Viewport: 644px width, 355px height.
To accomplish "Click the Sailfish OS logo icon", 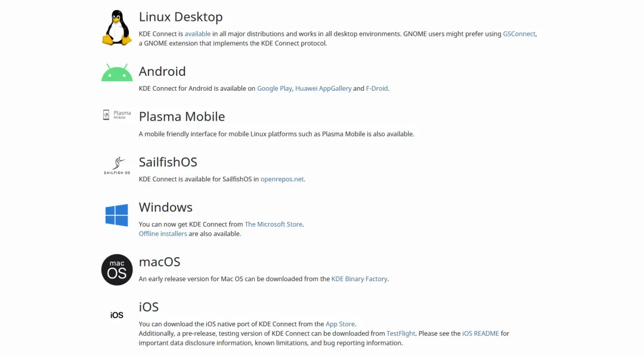I will click(x=117, y=166).
